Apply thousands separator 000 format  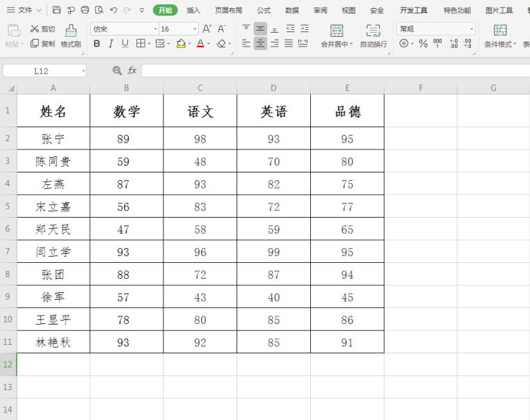[437, 43]
